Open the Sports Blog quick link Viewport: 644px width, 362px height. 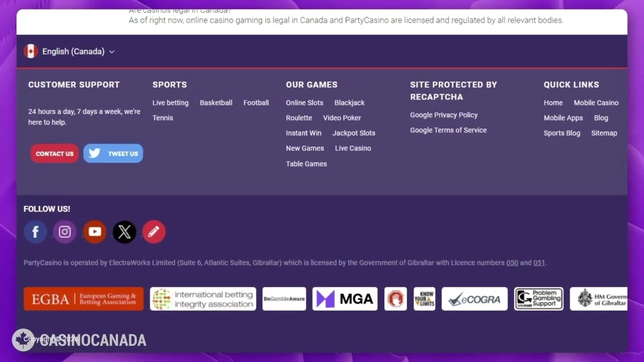point(562,133)
